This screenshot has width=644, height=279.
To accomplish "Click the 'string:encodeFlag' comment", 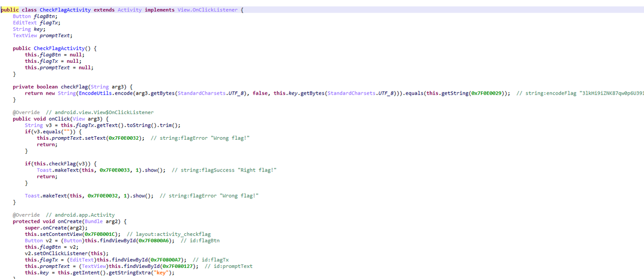I will (x=551, y=94).
